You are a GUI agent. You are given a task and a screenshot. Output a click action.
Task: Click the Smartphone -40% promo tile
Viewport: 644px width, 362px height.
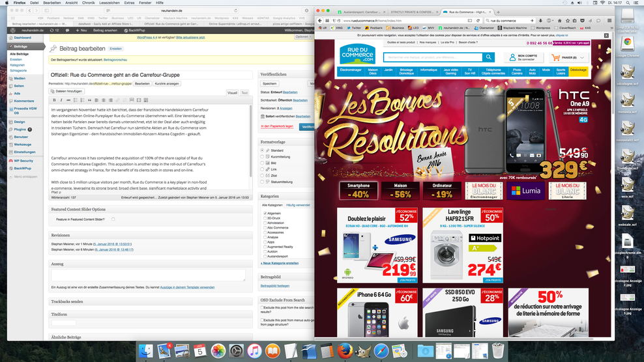tap(359, 191)
